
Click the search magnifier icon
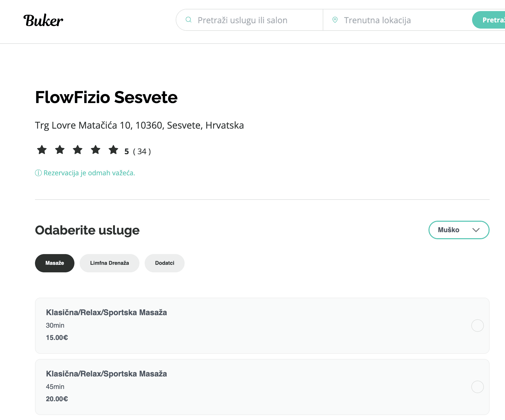pyautogui.click(x=189, y=20)
